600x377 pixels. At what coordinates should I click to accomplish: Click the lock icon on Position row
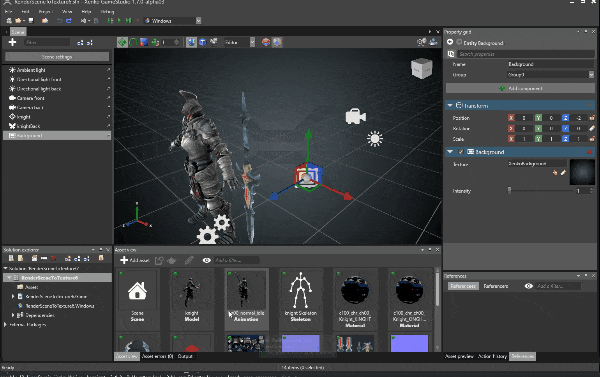[x=592, y=118]
